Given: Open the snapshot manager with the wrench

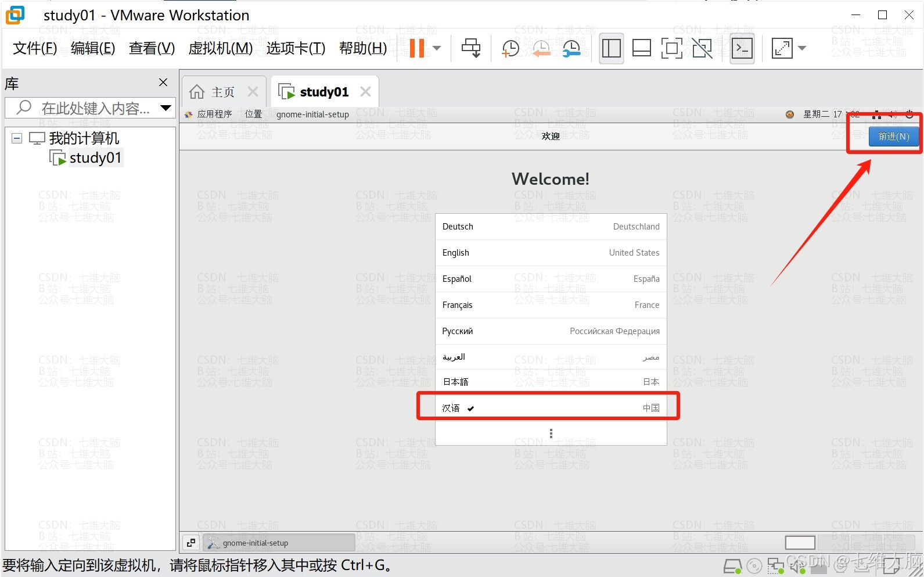Looking at the screenshot, I should click(572, 48).
